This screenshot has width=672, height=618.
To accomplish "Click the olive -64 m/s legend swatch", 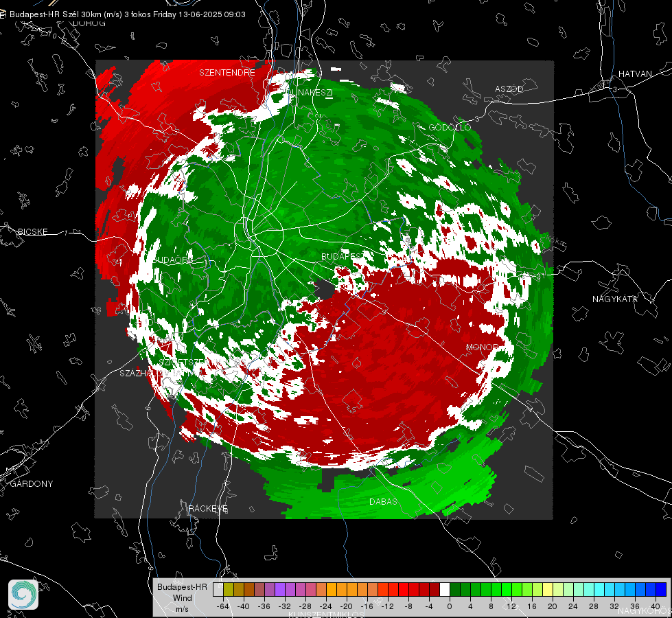I will point(229,590).
